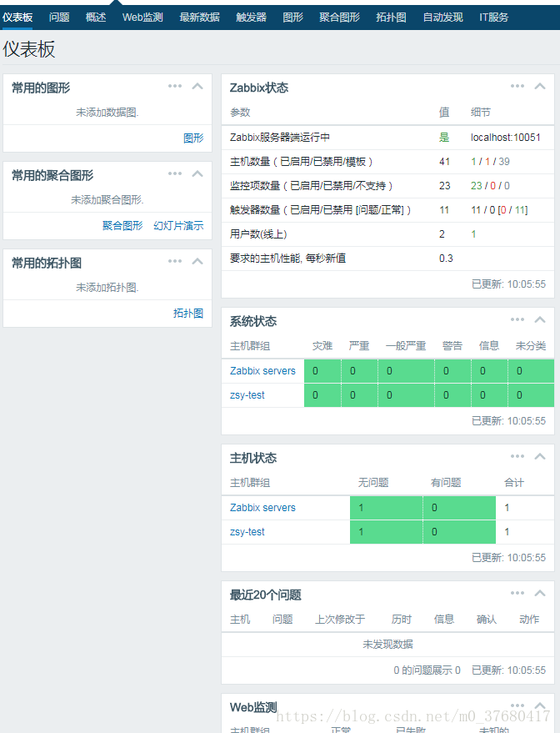
Task: Open Zabbix servers link in 系统状态
Action: [x=262, y=371]
